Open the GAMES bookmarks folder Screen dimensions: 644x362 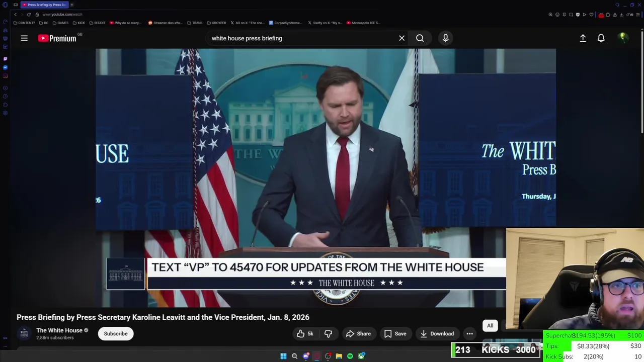coord(60,23)
